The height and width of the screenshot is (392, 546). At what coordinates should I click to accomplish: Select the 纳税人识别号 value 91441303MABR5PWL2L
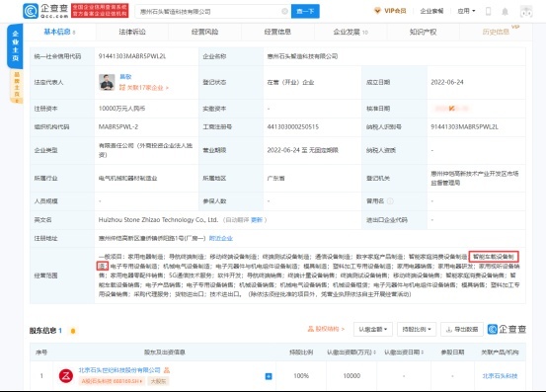point(464,127)
